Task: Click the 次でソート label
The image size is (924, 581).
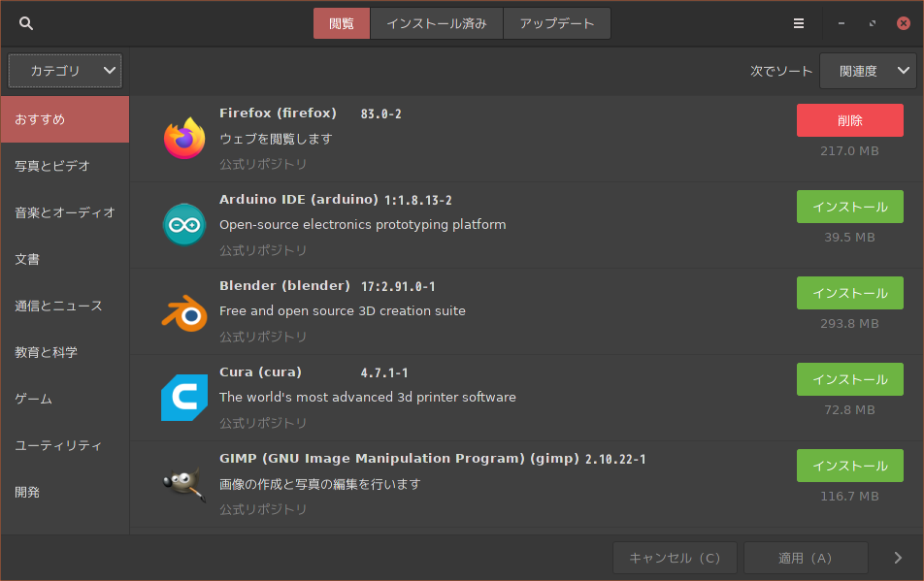Action: [x=781, y=71]
